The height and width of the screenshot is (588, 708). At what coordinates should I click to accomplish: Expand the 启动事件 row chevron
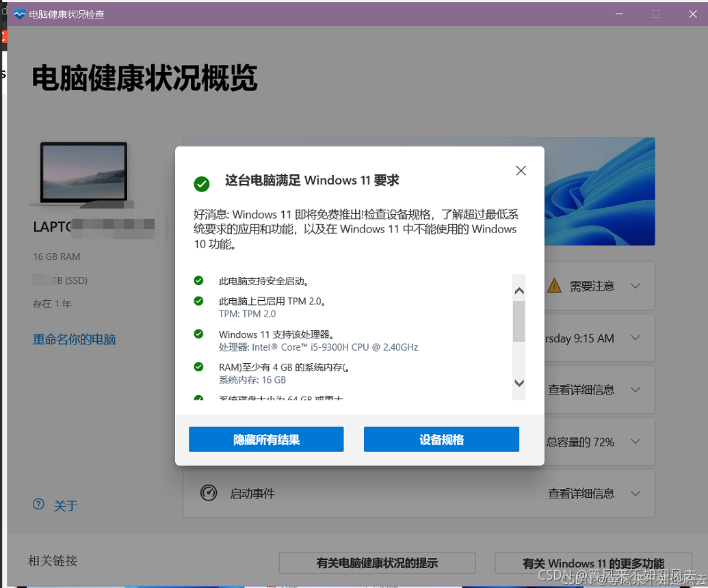pyautogui.click(x=635, y=494)
